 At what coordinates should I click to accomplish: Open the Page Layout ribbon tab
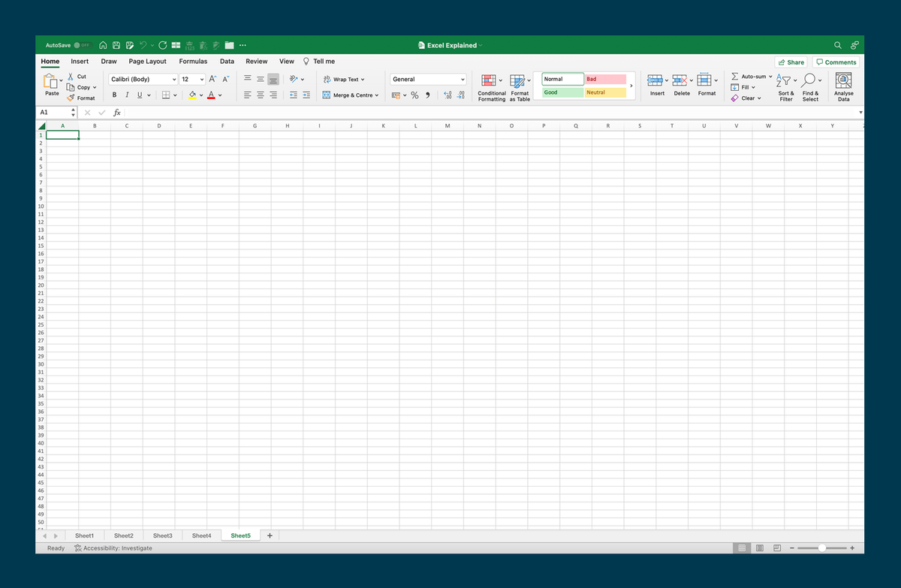147,62
